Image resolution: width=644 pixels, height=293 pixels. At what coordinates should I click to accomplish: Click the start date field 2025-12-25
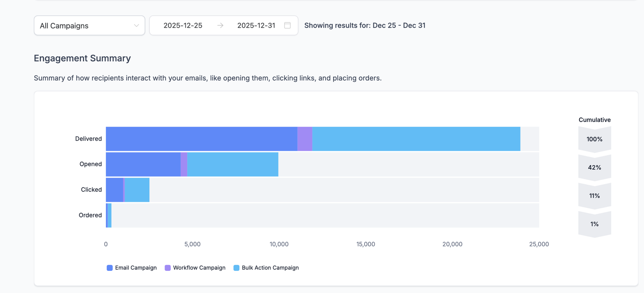tap(183, 26)
